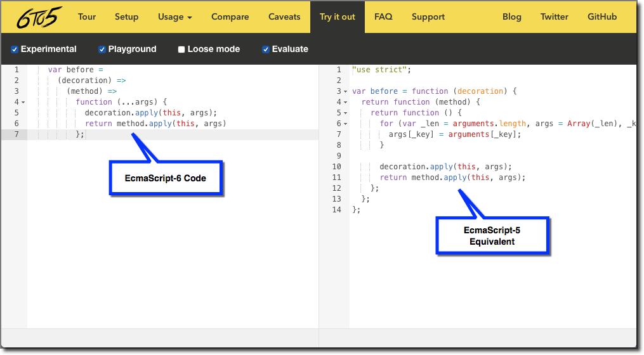
Task: Click "return function () {" output line
Action: pyautogui.click(x=416, y=112)
